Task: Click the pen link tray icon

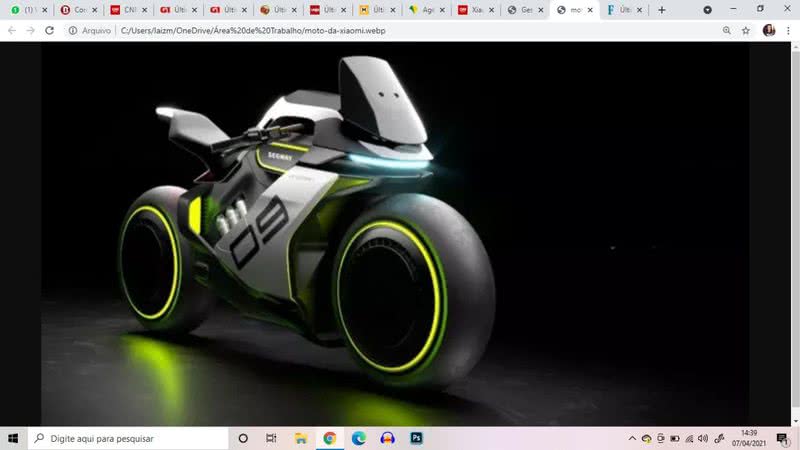Action: [719, 438]
